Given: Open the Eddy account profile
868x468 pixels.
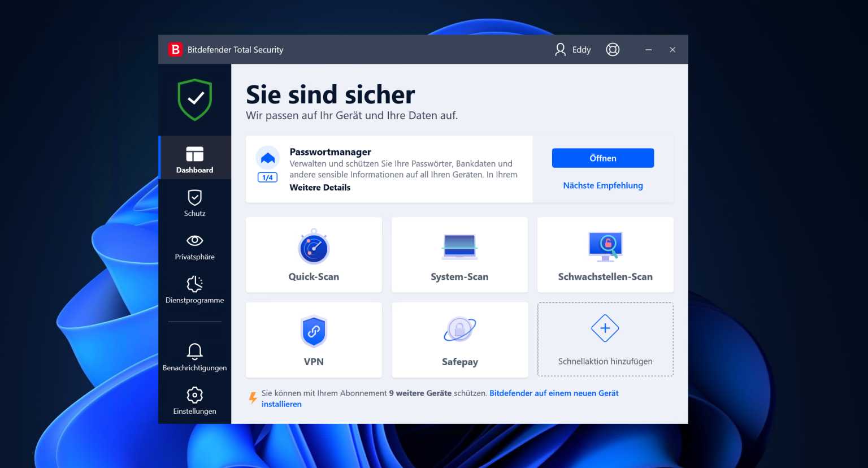Looking at the screenshot, I should 572,50.
